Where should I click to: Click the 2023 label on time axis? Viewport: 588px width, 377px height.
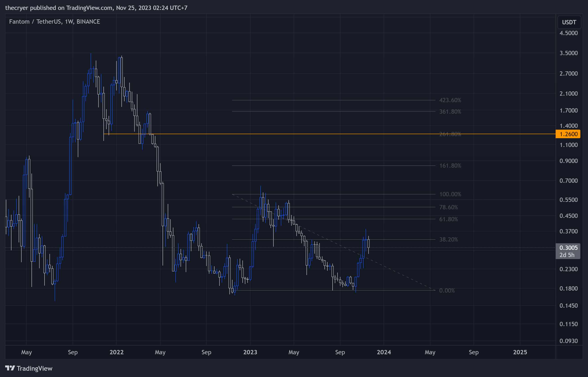point(250,352)
